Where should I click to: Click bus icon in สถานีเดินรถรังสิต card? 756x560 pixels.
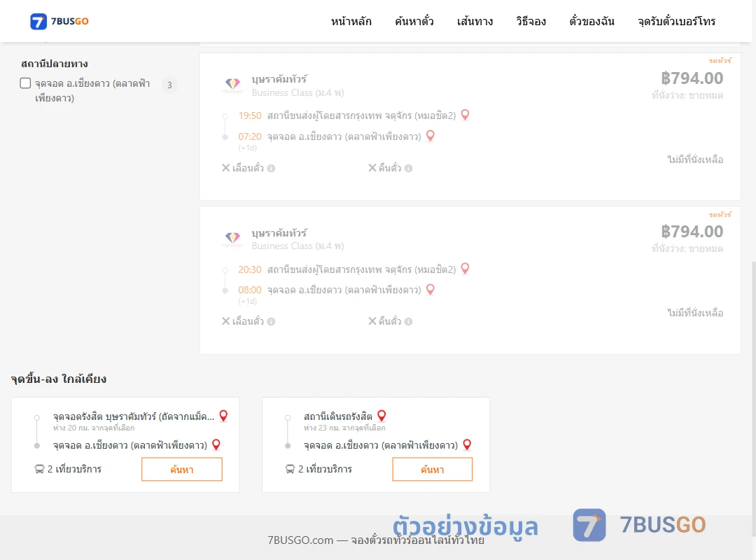[290, 469]
